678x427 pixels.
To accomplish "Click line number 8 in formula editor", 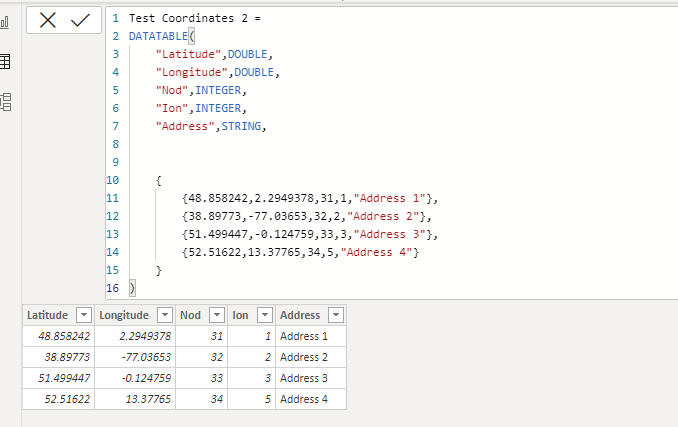I will point(115,144).
